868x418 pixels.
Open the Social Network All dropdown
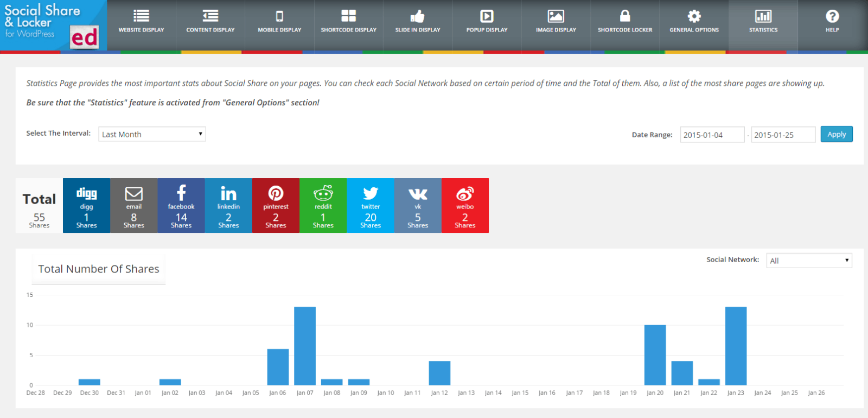[809, 261]
